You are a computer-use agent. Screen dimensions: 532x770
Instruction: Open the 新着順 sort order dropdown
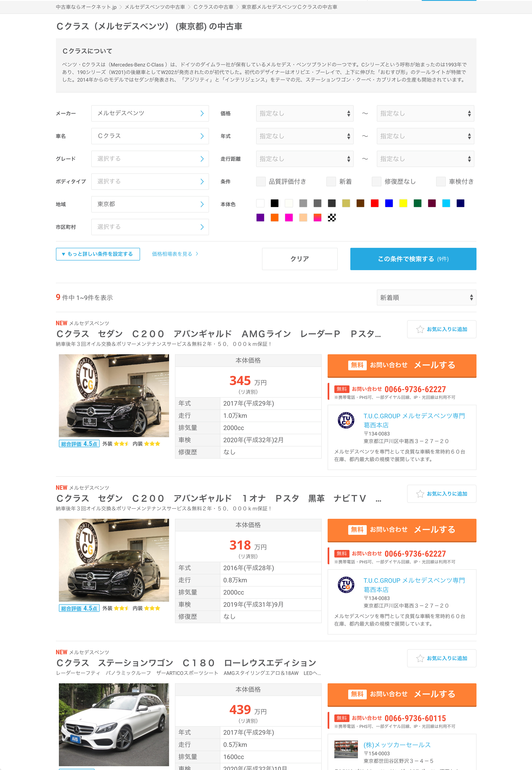point(426,297)
